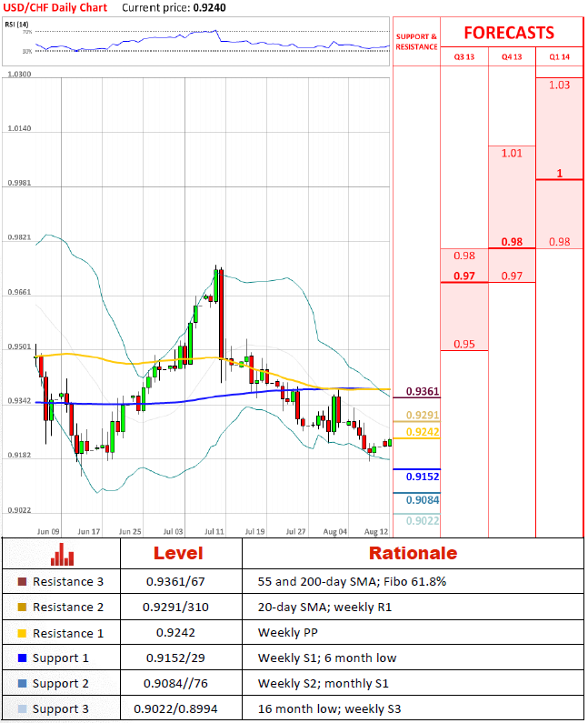
Task: Click the Support 2 steel-blue color swatch
Action: tap(22, 683)
